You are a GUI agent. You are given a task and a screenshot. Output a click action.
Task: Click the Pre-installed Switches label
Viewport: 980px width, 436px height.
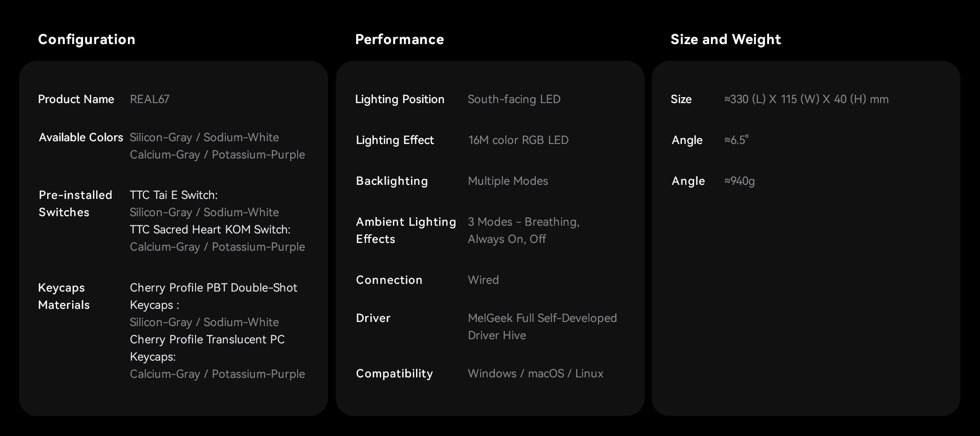tap(75, 203)
